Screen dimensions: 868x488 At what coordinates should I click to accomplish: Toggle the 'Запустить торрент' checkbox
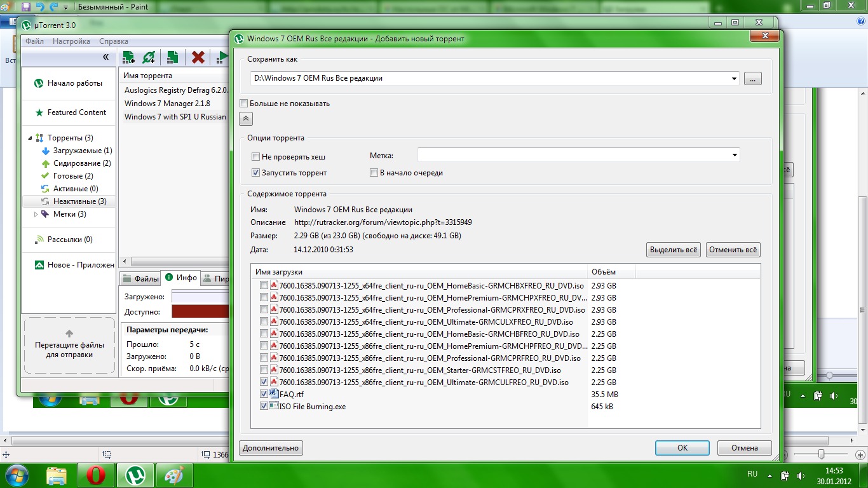256,173
